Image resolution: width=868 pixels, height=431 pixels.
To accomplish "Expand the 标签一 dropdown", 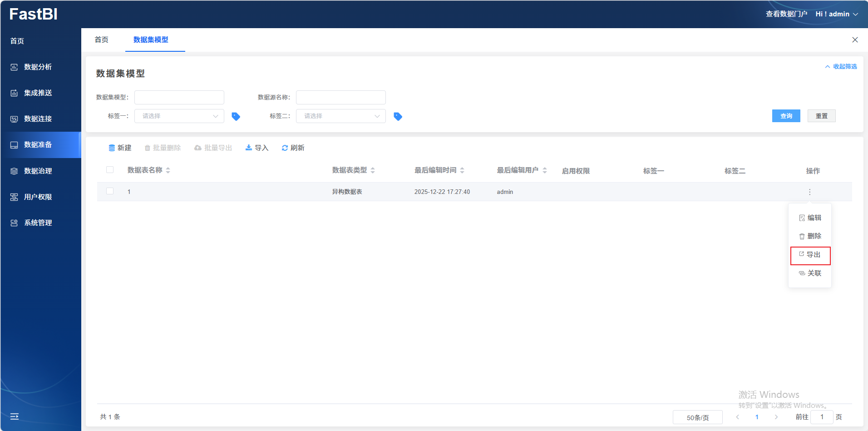I will [179, 116].
